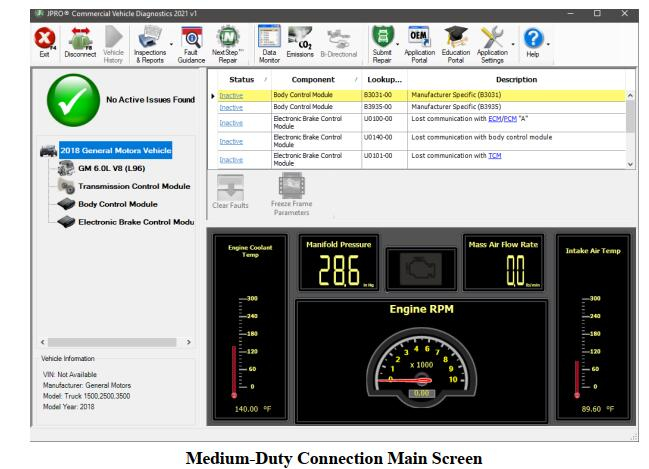Click the TCM link in description

coord(495,156)
